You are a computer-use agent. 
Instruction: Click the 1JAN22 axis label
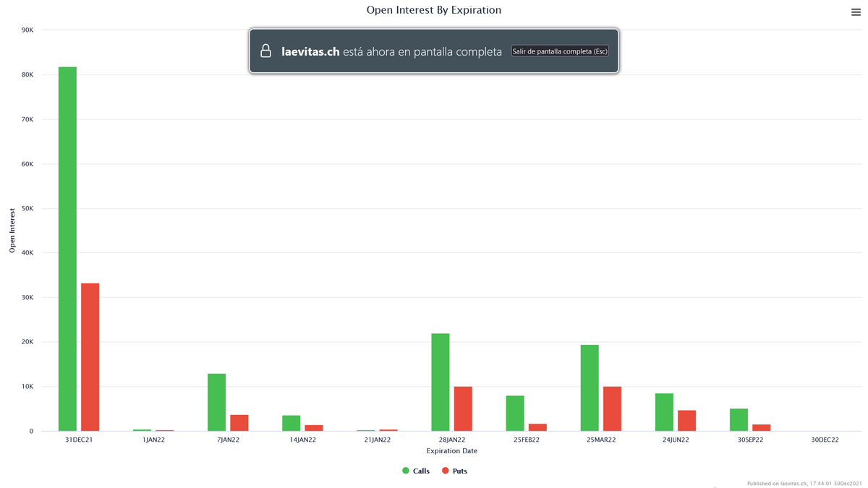click(x=153, y=440)
